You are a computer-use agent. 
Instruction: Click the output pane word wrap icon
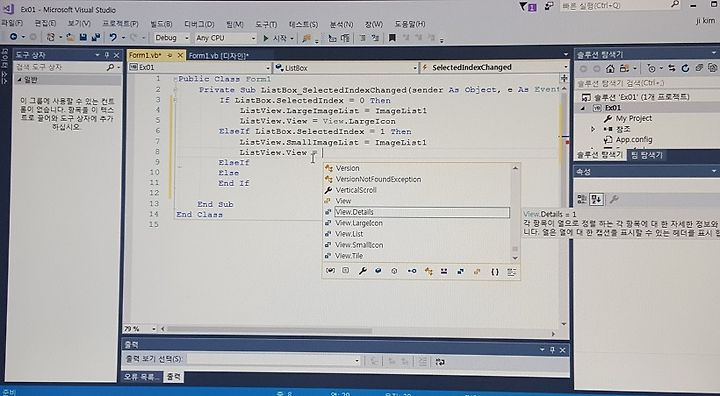tap(440, 362)
